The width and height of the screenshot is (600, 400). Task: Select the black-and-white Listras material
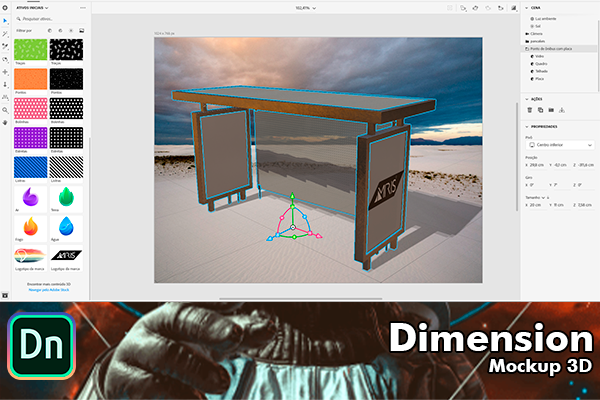(x=66, y=167)
